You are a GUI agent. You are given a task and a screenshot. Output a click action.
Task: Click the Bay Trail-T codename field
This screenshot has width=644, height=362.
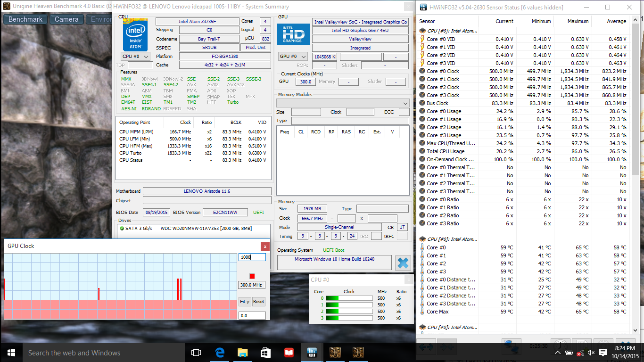click(x=209, y=39)
